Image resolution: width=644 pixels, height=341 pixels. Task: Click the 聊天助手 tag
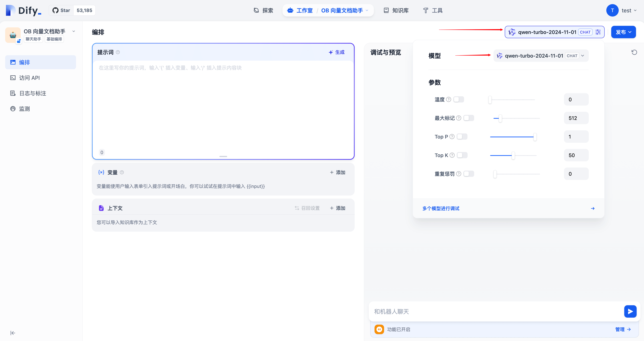(x=33, y=39)
